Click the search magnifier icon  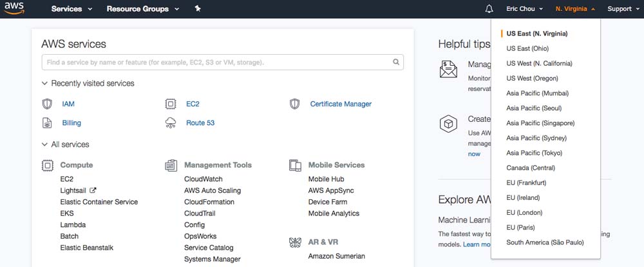(396, 63)
